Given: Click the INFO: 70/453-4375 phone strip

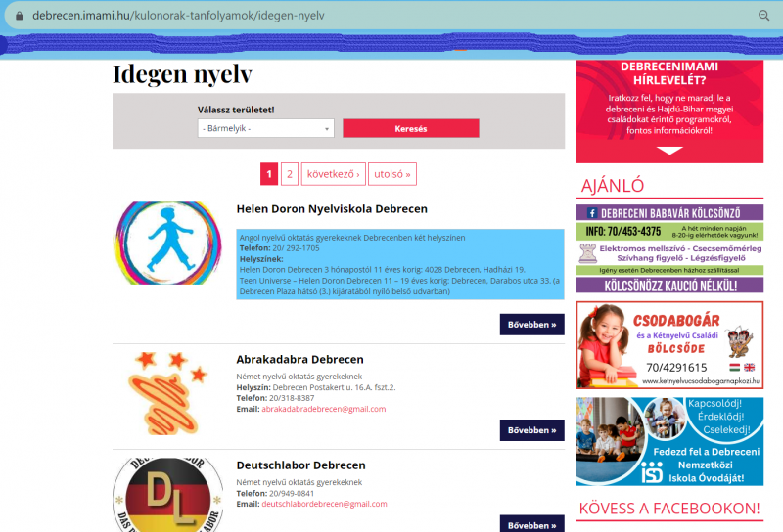Looking at the screenshot, I should point(669,231).
